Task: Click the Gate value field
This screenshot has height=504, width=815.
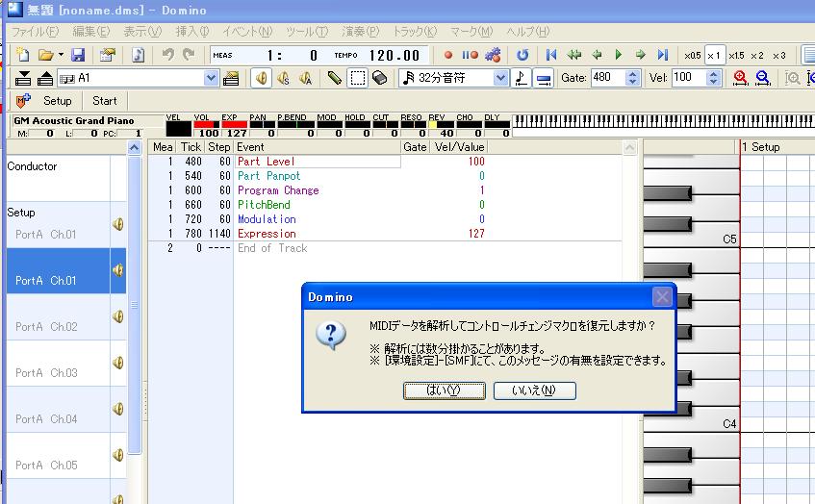Action: pos(608,78)
